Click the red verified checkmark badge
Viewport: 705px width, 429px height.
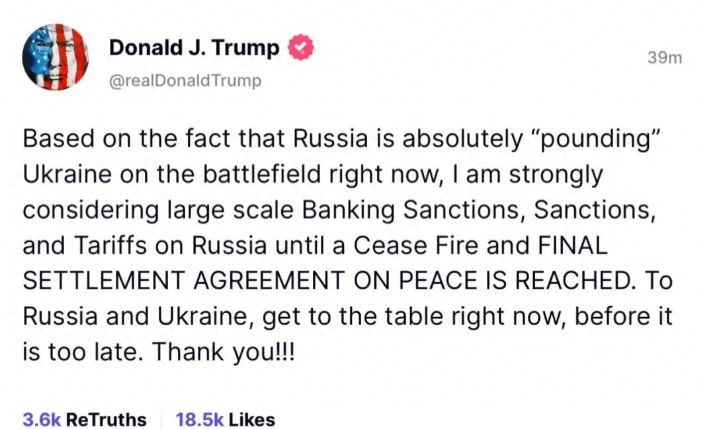click(x=300, y=48)
